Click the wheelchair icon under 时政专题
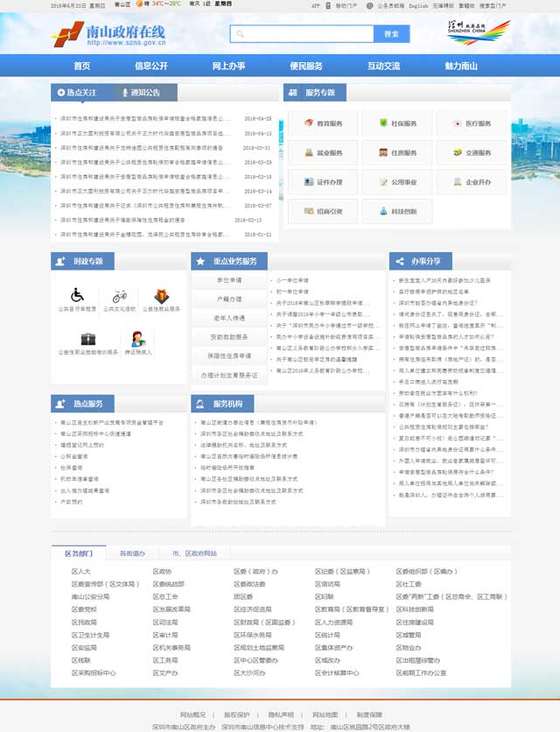 coord(77,295)
